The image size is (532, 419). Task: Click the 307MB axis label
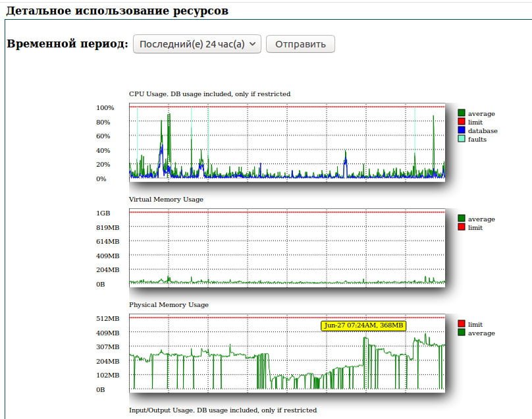[107, 347]
